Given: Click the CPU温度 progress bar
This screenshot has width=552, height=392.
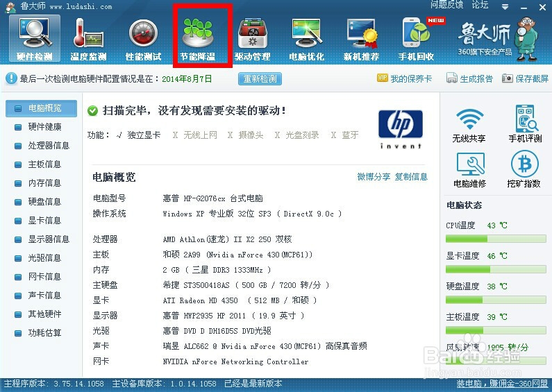Looking at the screenshot, I should pyautogui.click(x=496, y=239).
